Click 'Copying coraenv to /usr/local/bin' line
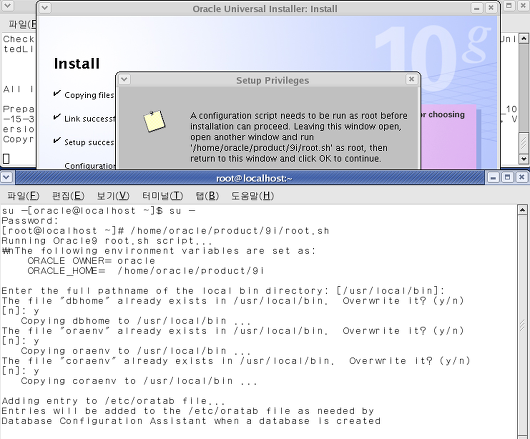 coord(139,381)
